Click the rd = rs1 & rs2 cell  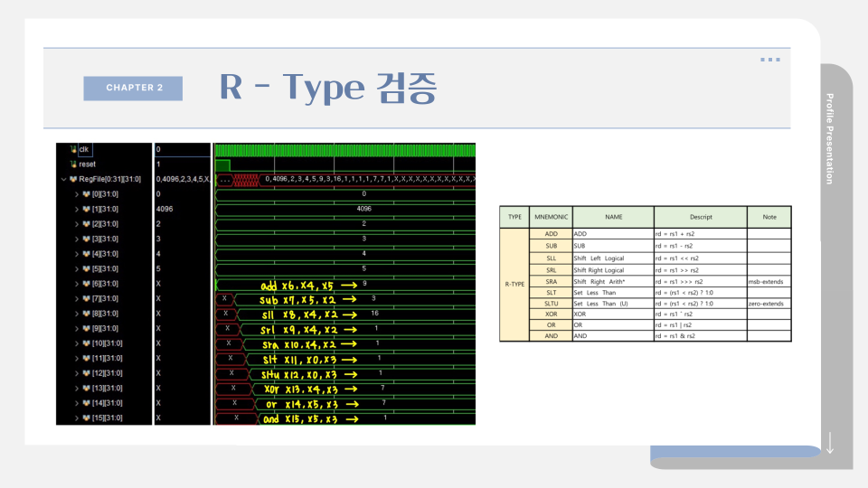click(701, 336)
